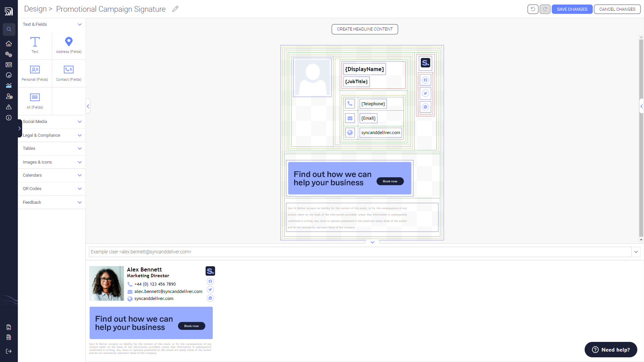Image resolution: width=644 pixels, height=362 pixels.
Task: Add an Address {Fields} element
Action: (x=68, y=45)
